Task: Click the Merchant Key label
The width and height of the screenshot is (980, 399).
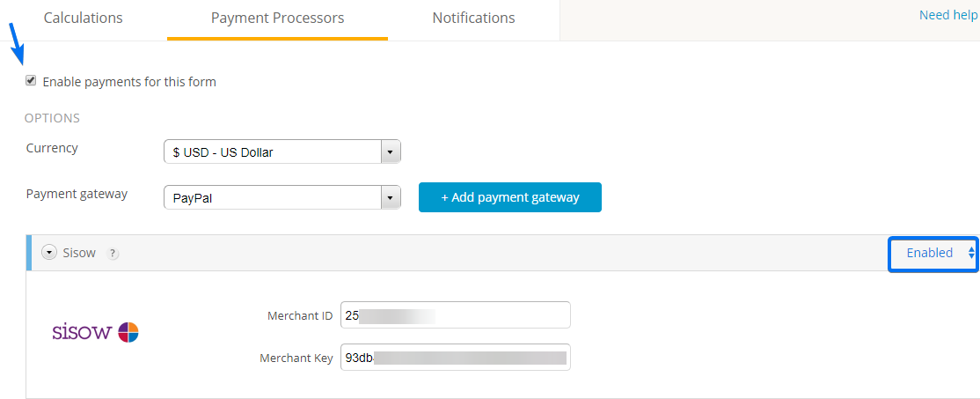Action: [296, 358]
